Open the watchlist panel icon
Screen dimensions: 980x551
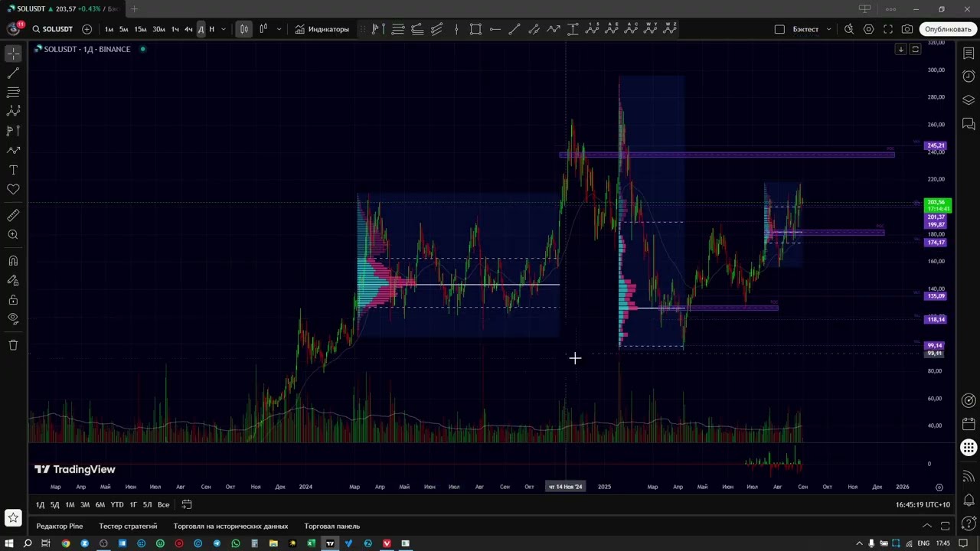[969, 54]
